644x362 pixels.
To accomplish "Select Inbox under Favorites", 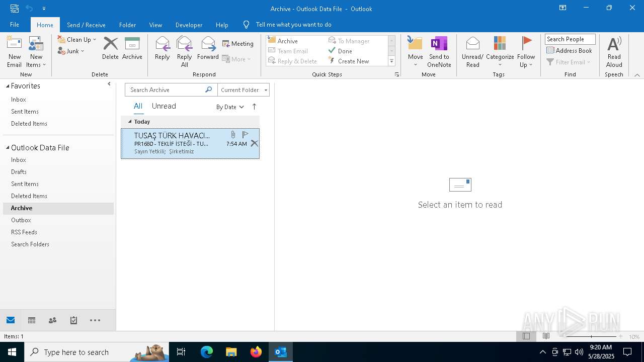I will tap(19, 100).
